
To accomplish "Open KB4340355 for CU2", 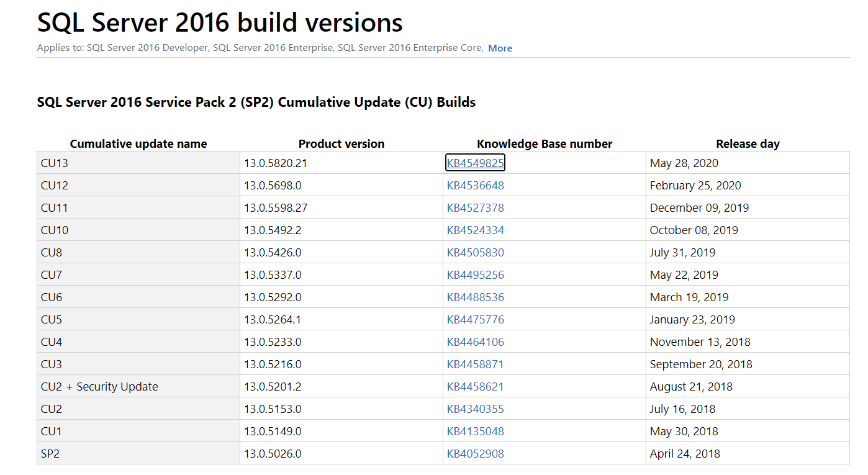I will tap(475, 409).
